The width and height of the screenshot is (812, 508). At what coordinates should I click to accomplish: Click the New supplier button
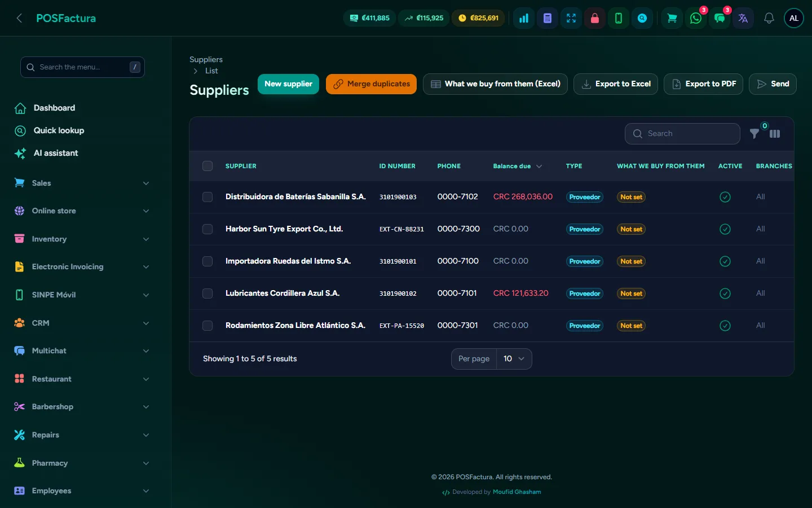pos(288,84)
